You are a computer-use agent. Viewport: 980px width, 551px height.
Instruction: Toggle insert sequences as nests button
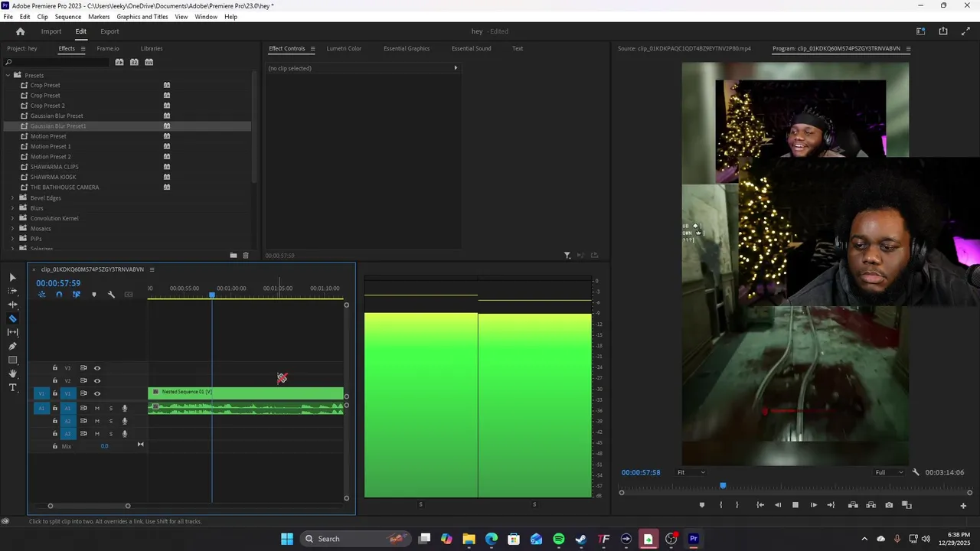click(x=41, y=295)
